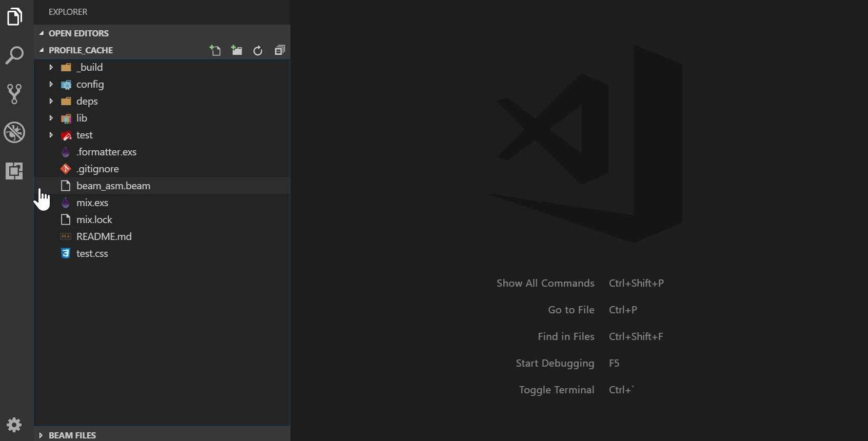This screenshot has width=868, height=441.
Task: Click the EXPLORER panel title
Action: click(x=68, y=12)
